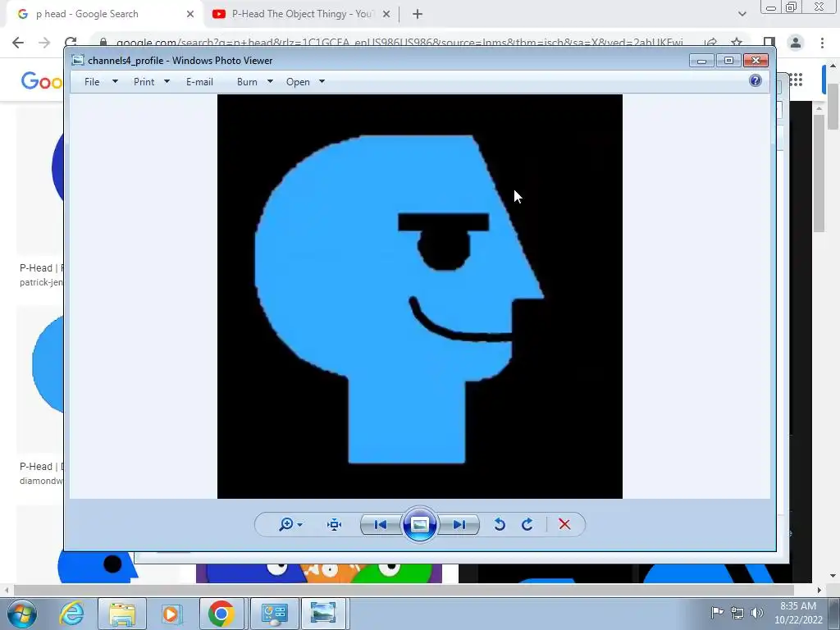
Task: Open Windows Explorer folder in taskbar
Action: pos(122,614)
